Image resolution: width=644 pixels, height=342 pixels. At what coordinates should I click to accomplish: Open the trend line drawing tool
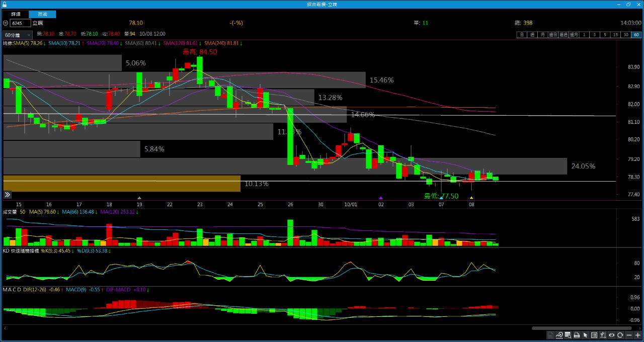pyautogui.click(x=559, y=335)
